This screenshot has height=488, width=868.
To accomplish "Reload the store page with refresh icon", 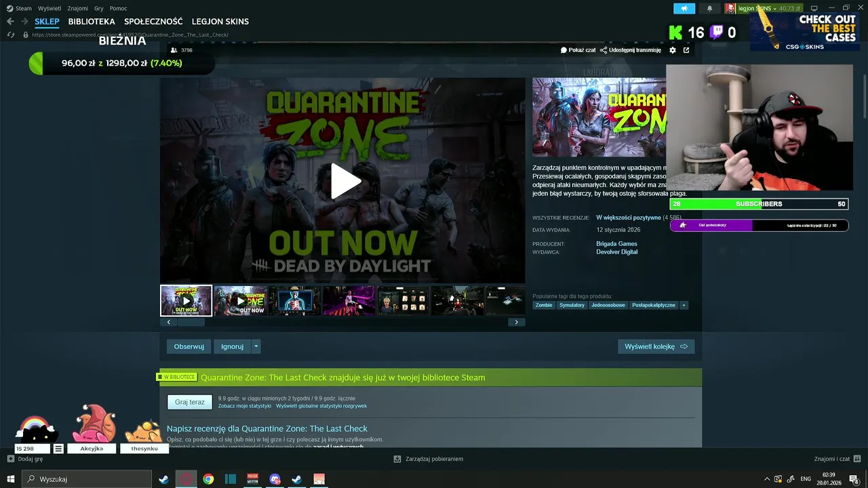I will click(10, 35).
